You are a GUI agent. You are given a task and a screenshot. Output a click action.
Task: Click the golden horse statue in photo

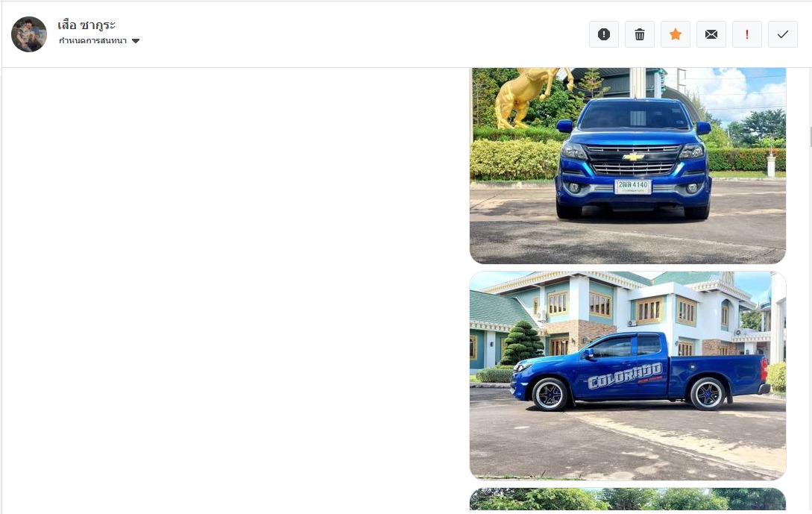[x=526, y=96]
